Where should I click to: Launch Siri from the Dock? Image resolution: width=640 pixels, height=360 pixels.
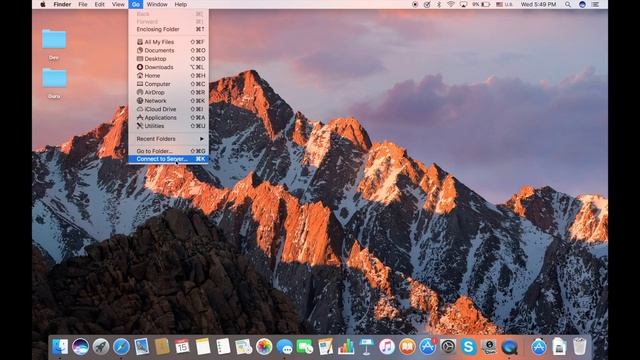point(80,347)
